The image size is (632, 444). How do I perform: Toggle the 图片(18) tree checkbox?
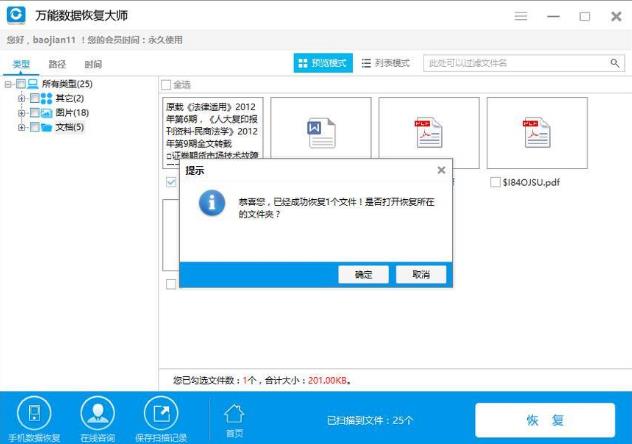tap(35, 113)
